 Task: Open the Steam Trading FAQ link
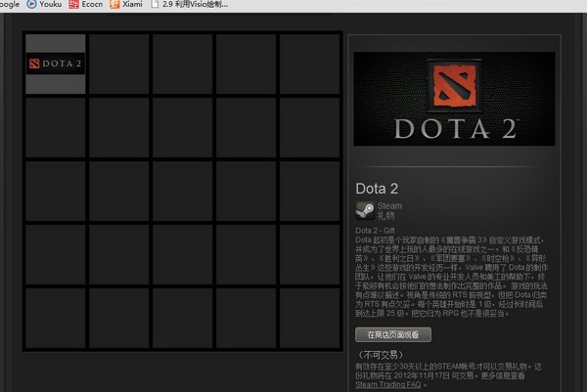(387, 384)
